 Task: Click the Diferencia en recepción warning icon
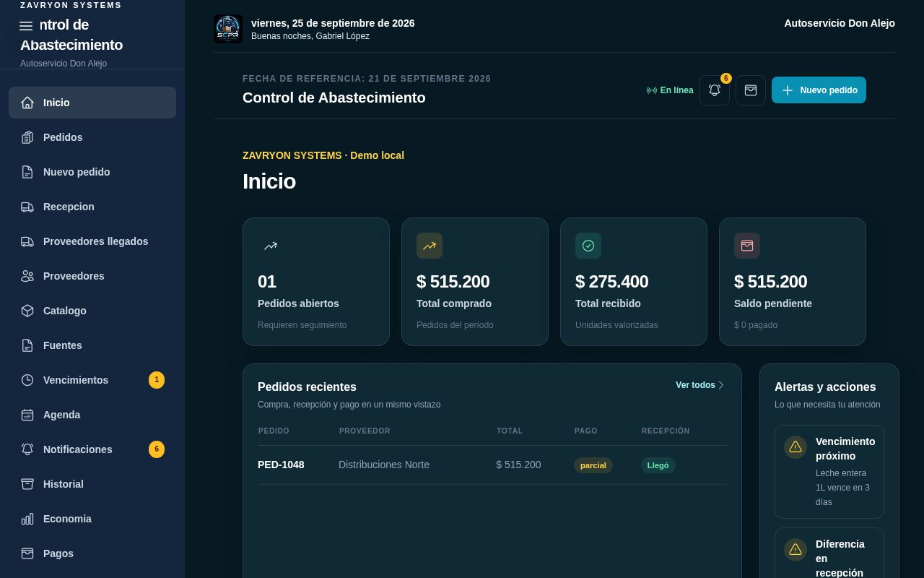click(x=796, y=550)
